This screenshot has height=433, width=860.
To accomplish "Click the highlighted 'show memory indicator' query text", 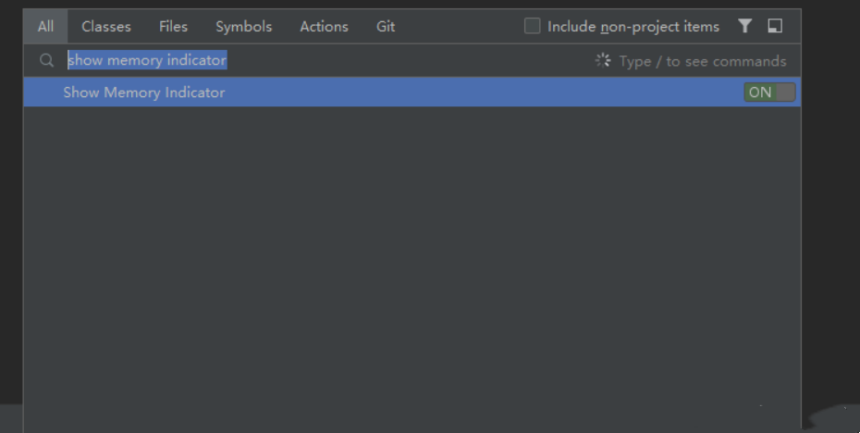I will point(147,61).
